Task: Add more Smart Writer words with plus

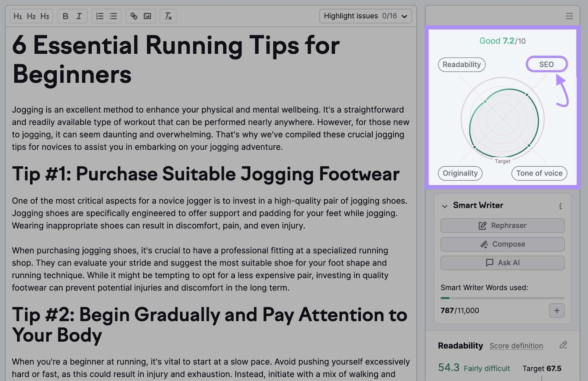Action: [557, 311]
